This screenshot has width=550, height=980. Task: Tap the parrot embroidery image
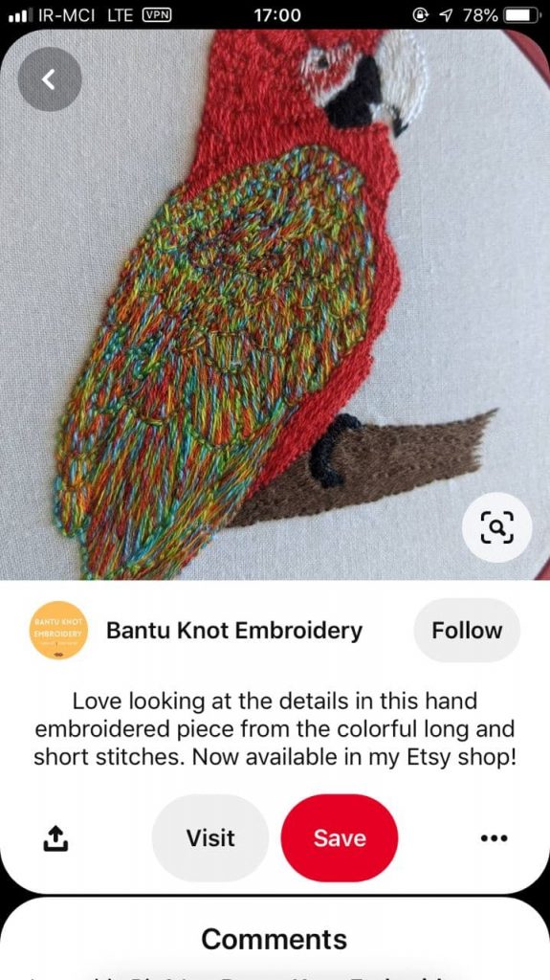[275, 304]
